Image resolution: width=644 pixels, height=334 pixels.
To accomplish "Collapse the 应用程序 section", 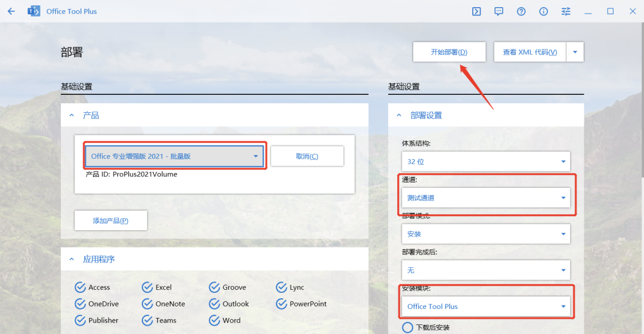I will point(72,259).
